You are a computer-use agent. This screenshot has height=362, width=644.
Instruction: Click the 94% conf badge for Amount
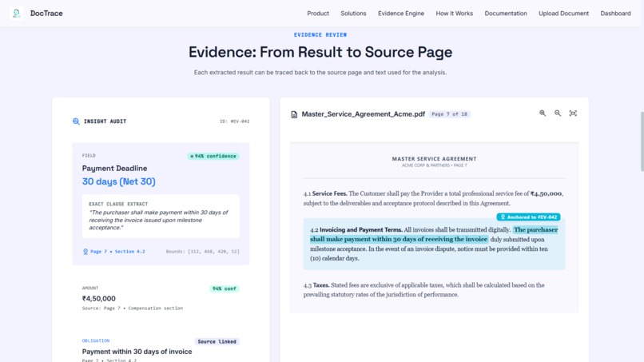pos(225,288)
